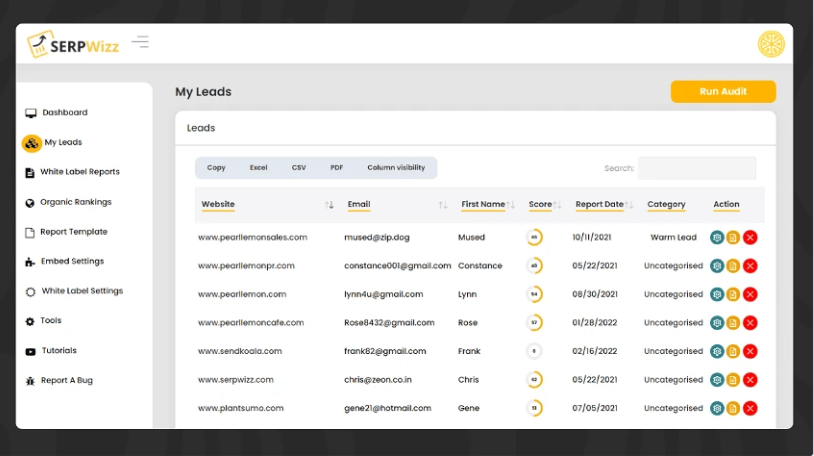Click the yellow report icon for serpwizz.com
Viewport: 814px width, 456px height.
pos(733,380)
